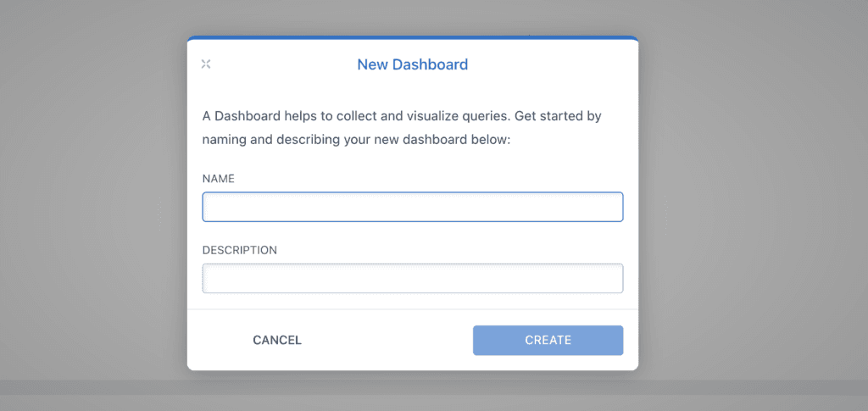The width and height of the screenshot is (868, 411).
Task: Focus the NAME input field
Action: point(413,207)
